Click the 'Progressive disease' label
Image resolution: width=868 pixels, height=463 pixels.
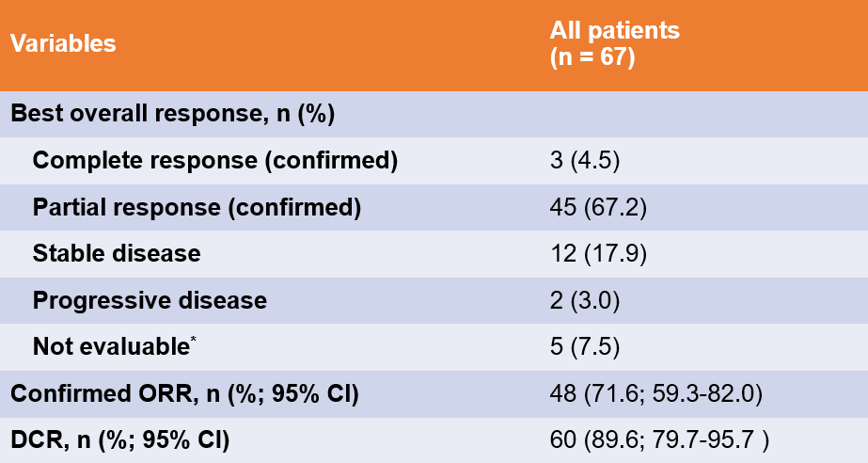[150, 300]
